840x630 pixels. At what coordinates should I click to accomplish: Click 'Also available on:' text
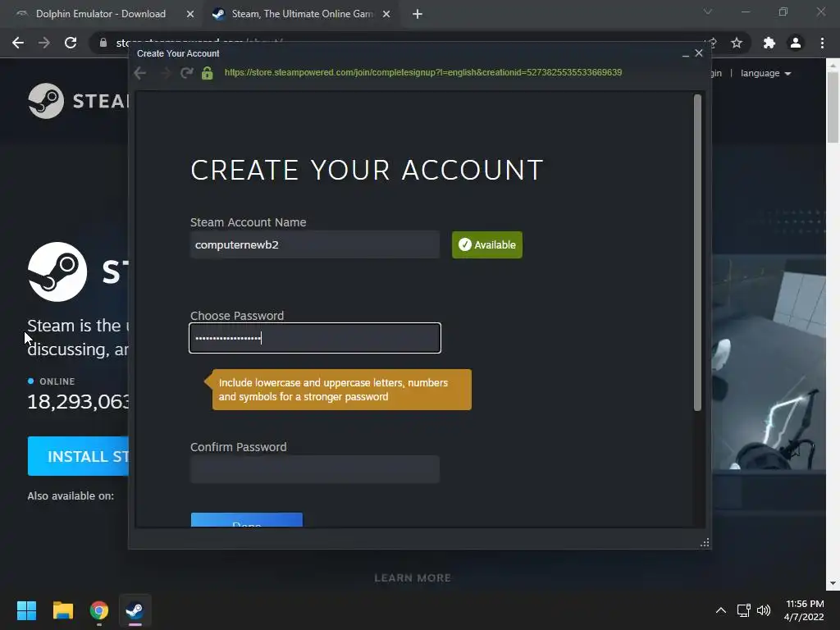[x=71, y=496]
